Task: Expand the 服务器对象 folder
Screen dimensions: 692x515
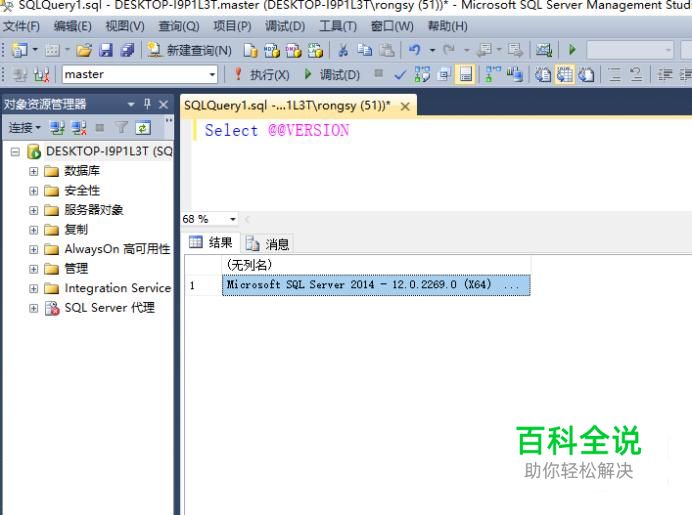Action: click(x=34, y=210)
